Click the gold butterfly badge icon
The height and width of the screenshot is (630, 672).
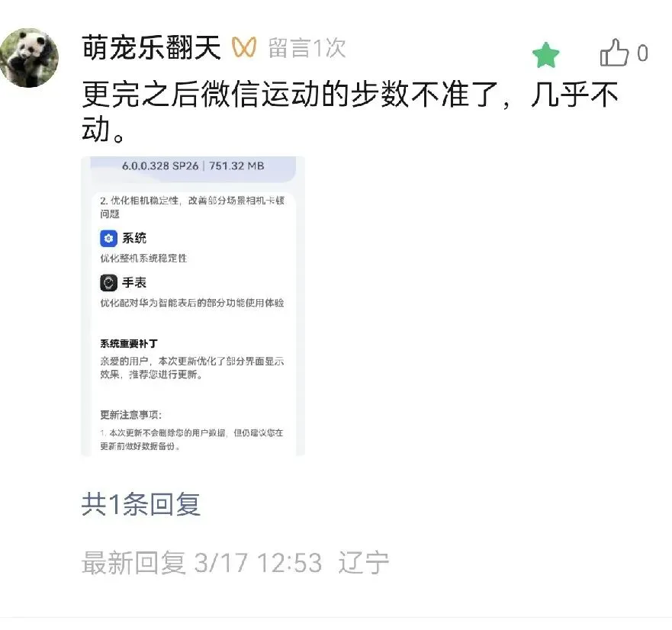click(x=244, y=47)
